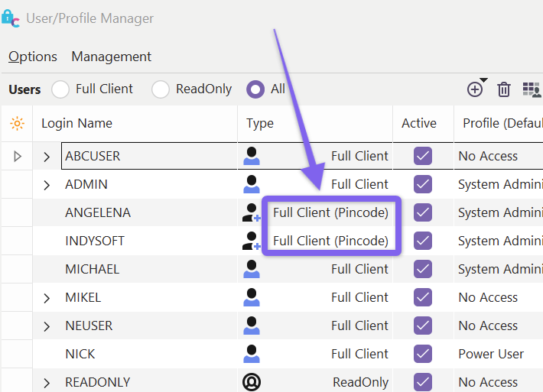Open the Options menu
This screenshot has height=392, width=543.
coord(33,57)
